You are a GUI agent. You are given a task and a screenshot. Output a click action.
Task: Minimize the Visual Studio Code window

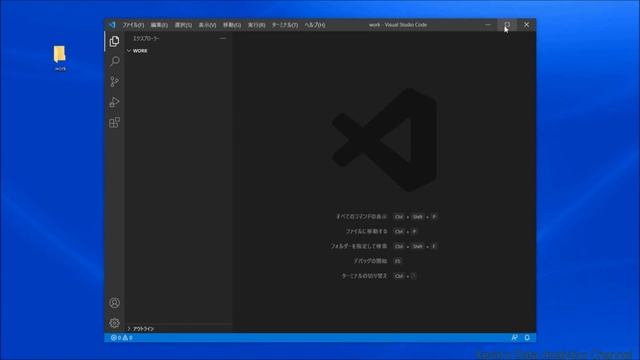(488, 24)
